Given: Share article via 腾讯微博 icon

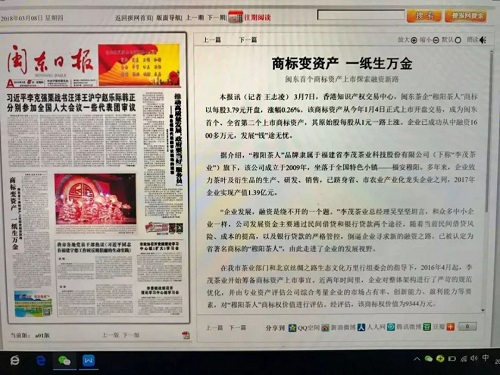Looking at the screenshot, I should coord(391,327).
